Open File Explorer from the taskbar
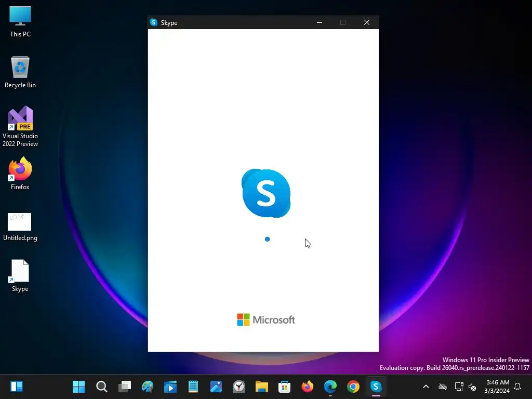The image size is (532, 399). (x=262, y=387)
